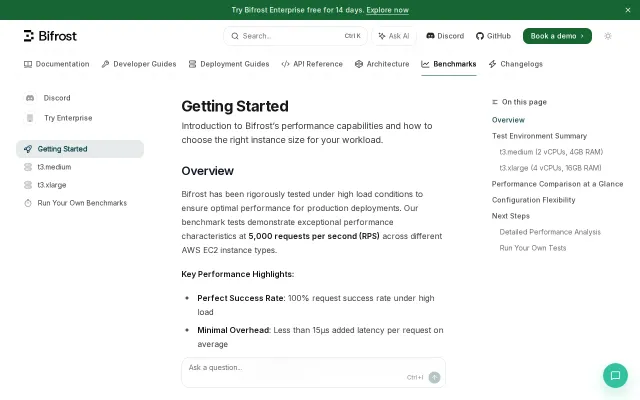The width and height of the screenshot is (640, 400).
Task: Follow the Explore now link
Action: [387, 10]
